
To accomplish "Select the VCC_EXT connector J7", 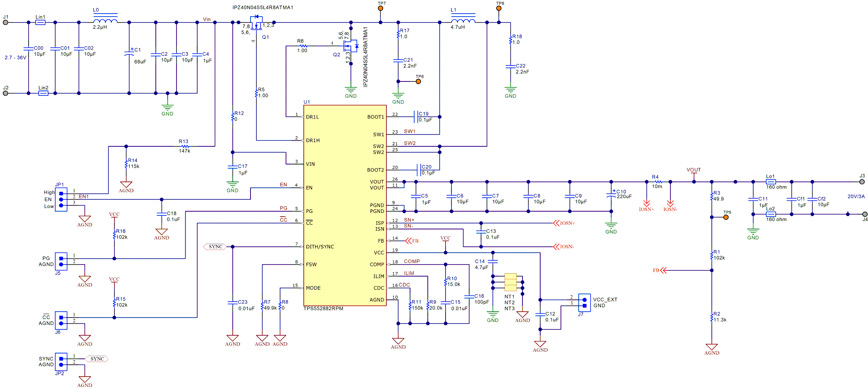I will (584, 302).
